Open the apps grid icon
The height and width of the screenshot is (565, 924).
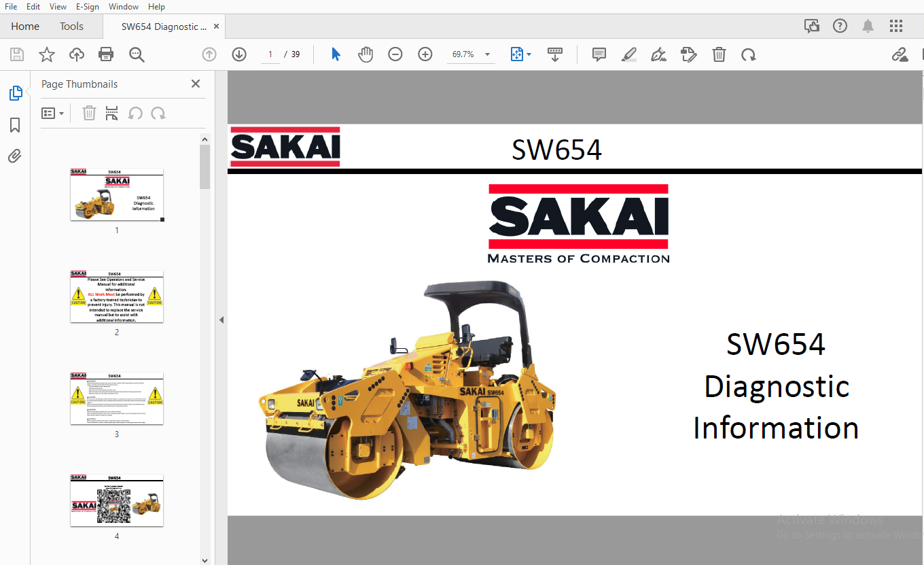tap(896, 27)
